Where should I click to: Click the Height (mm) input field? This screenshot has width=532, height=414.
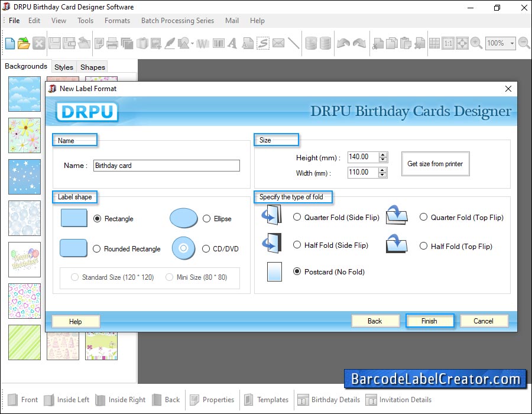click(363, 157)
